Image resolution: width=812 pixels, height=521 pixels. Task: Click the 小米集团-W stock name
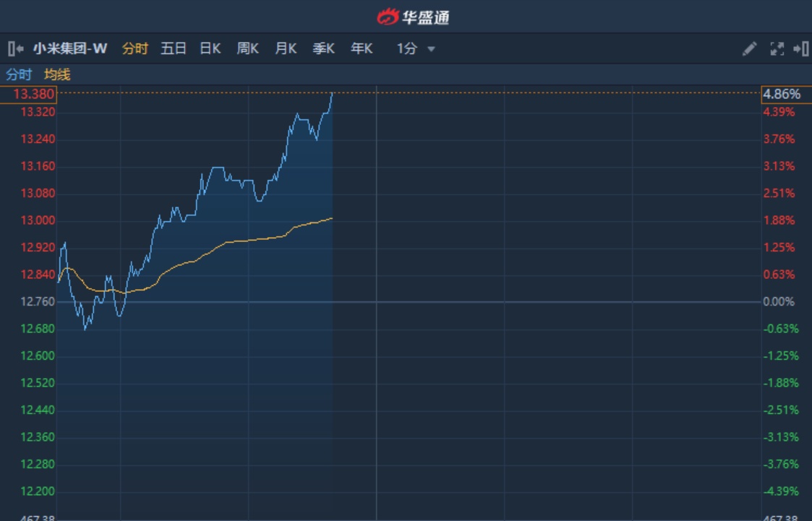(x=70, y=49)
